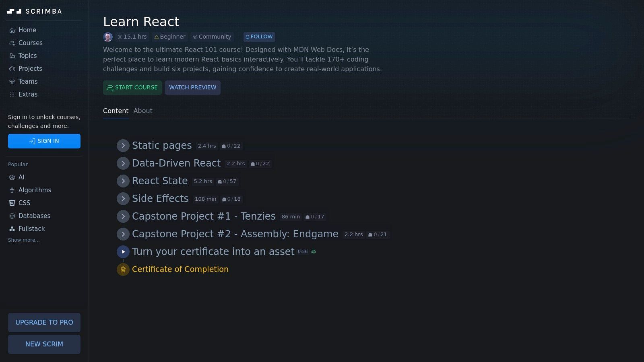The height and width of the screenshot is (362, 644).
Task: Click the 'Data-Driven React' section title
Action: 176,163
